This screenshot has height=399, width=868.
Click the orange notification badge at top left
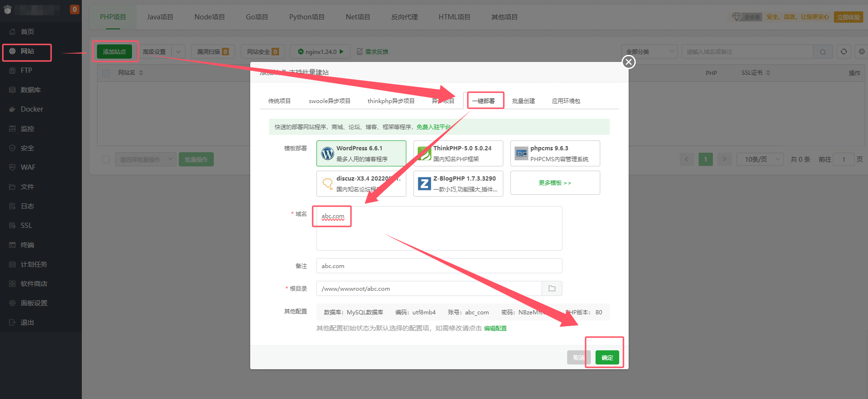75,9
